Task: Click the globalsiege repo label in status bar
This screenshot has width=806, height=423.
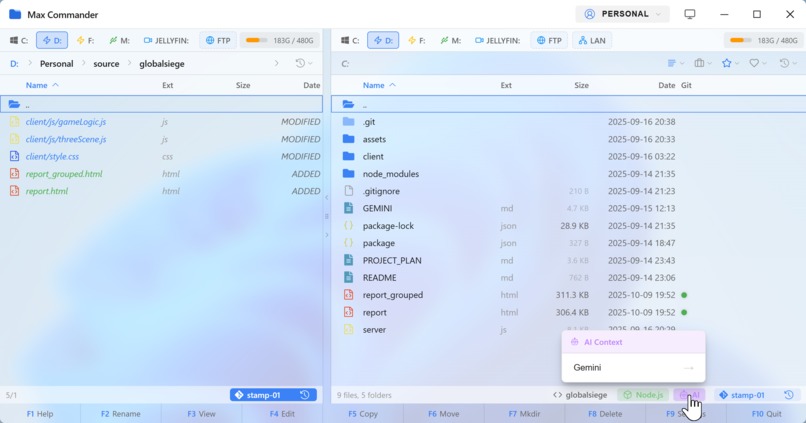Action: pyautogui.click(x=580, y=395)
